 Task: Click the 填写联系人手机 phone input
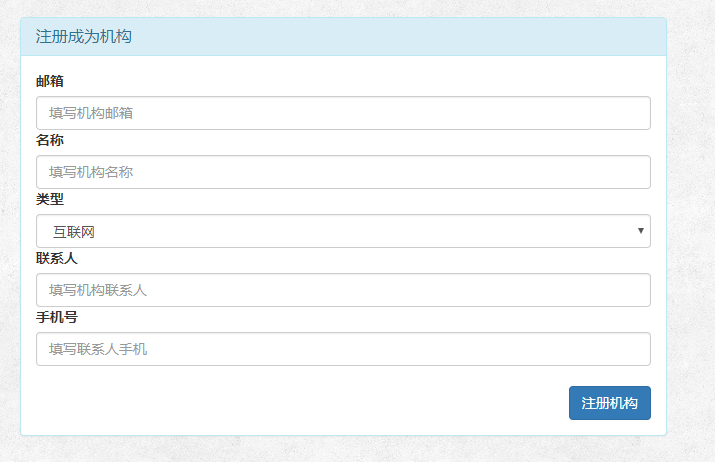343,349
